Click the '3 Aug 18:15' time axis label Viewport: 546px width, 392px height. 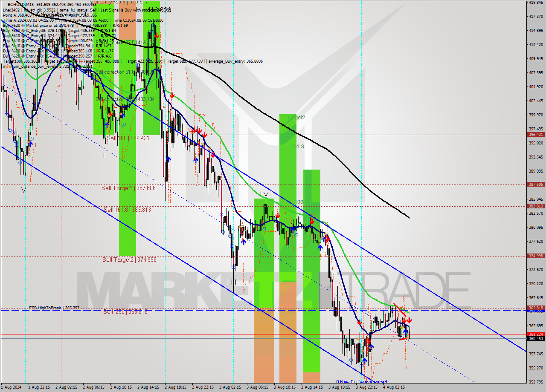pos(340,388)
